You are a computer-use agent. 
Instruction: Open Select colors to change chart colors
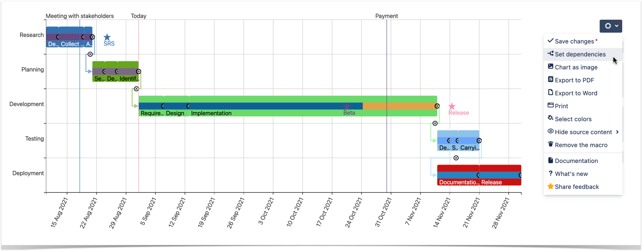coord(574,119)
